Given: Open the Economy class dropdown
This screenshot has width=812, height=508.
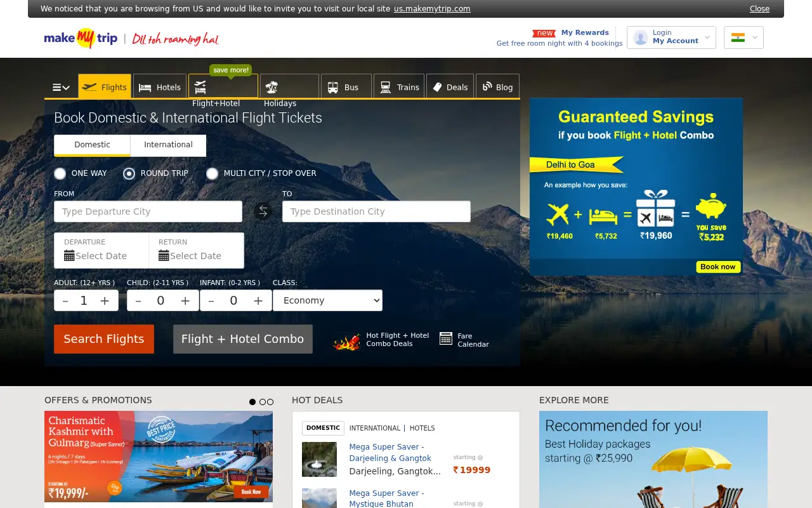Looking at the screenshot, I should pyautogui.click(x=327, y=300).
